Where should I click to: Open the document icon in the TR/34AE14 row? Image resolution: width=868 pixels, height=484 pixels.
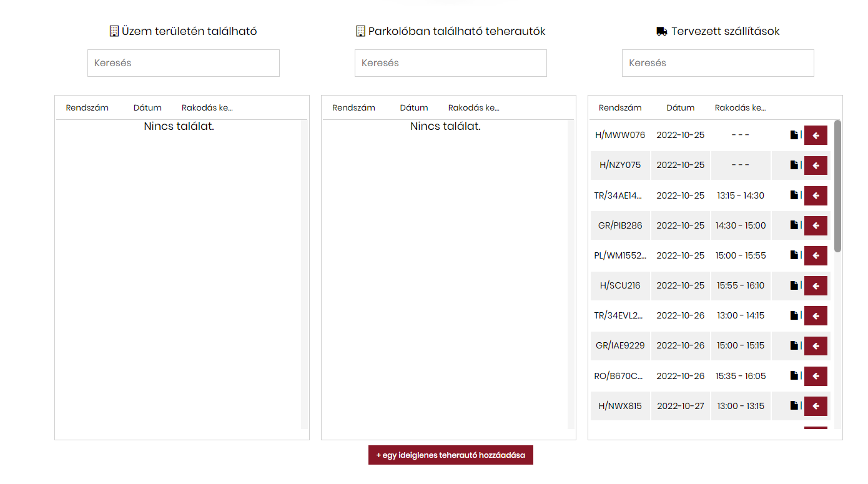click(794, 195)
